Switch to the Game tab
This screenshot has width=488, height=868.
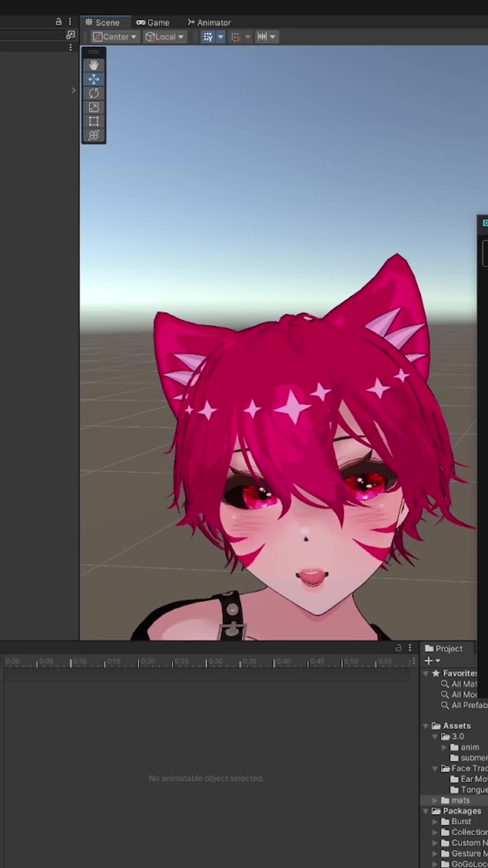click(x=153, y=22)
